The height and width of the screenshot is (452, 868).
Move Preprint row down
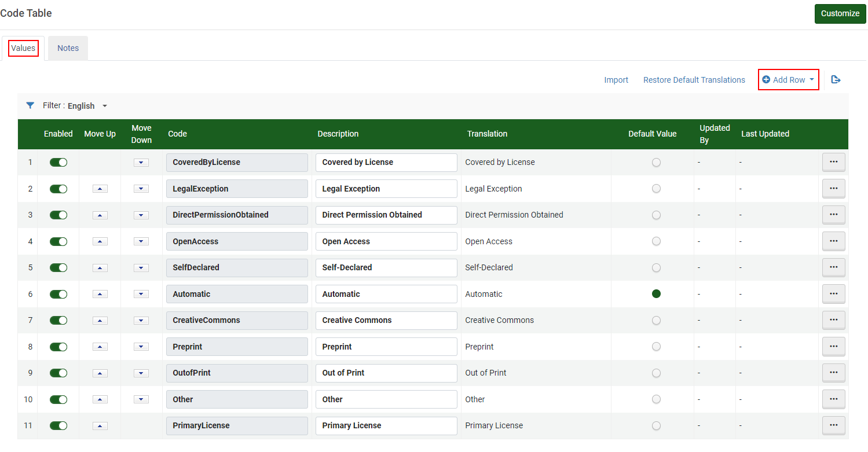[141, 347]
